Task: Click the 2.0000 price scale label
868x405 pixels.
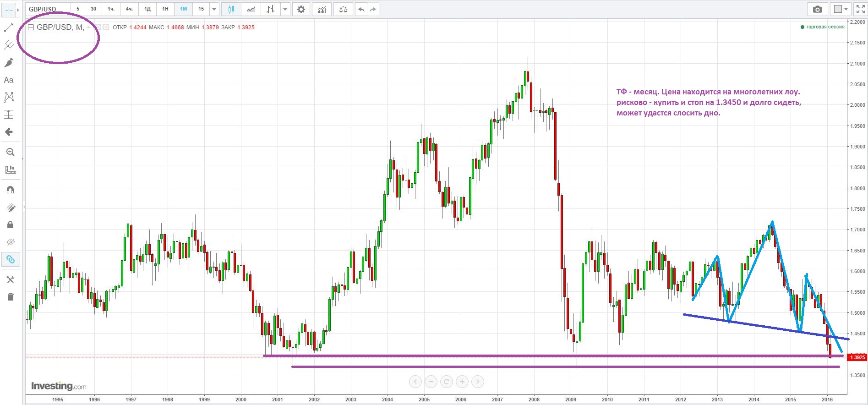Action: (x=857, y=105)
